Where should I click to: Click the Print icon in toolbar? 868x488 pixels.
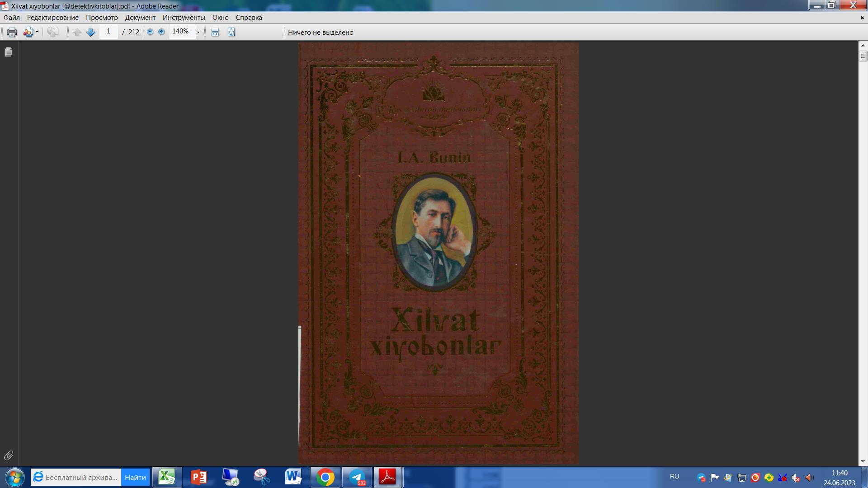[12, 32]
